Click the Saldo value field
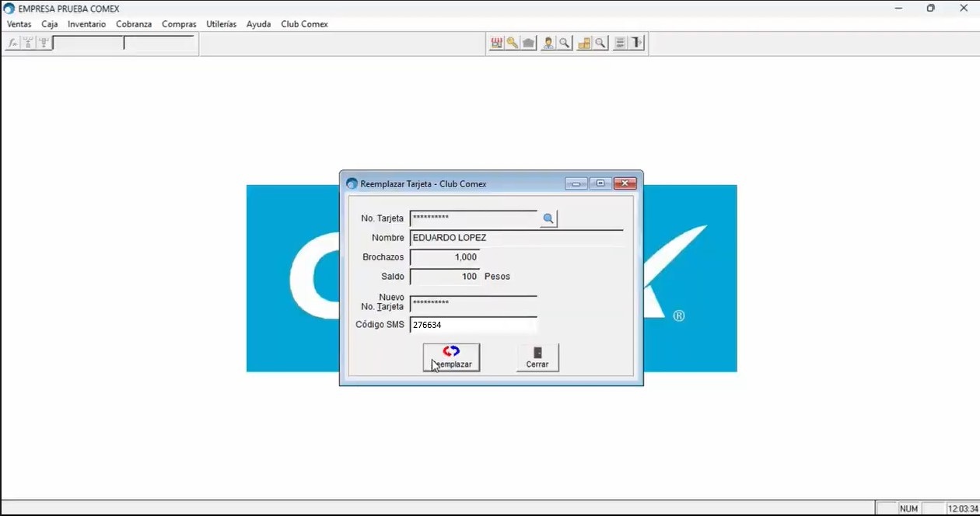The height and width of the screenshot is (516, 980). (445, 277)
